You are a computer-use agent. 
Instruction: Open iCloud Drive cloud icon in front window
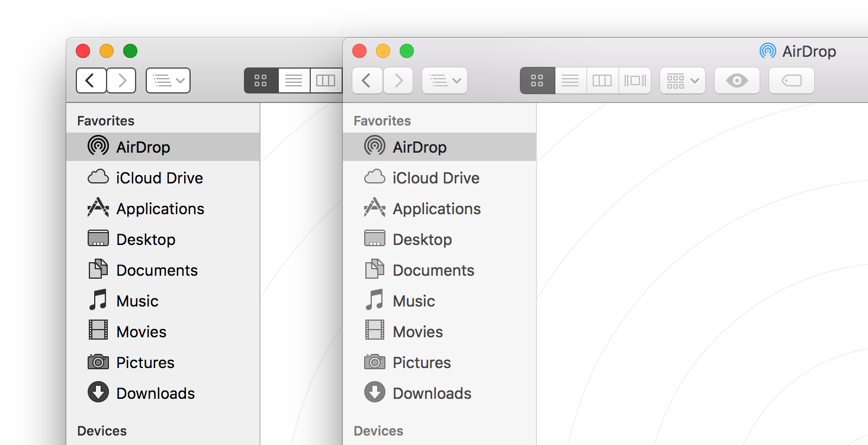(374, 178)
